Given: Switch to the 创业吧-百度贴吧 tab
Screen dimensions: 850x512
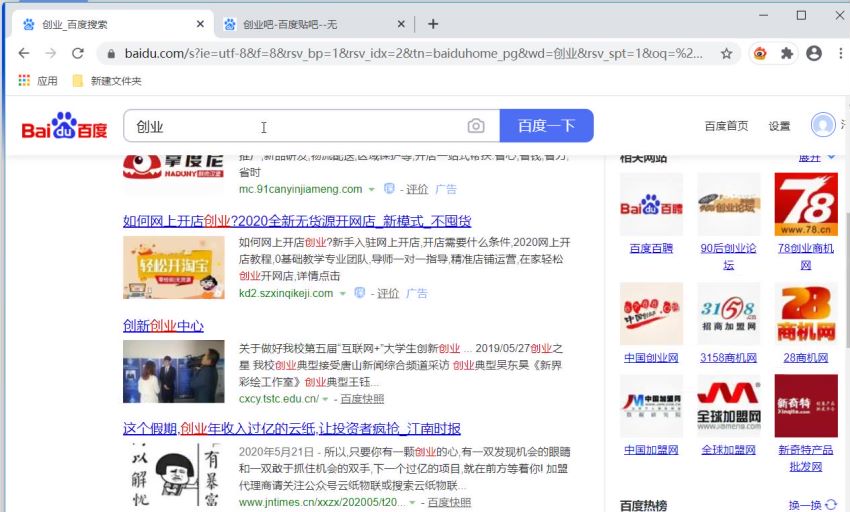Looking at the screenshot, I should [312, 24].
